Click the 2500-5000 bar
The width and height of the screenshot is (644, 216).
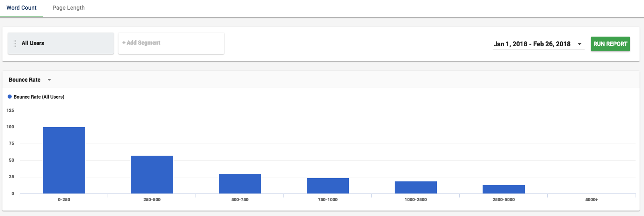coord(503,189)
